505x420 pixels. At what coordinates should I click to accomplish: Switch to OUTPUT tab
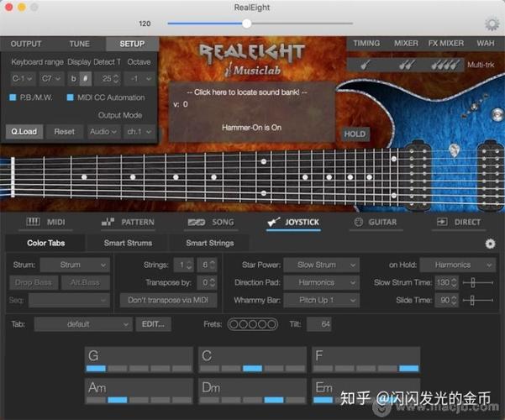tap(26, 44)
